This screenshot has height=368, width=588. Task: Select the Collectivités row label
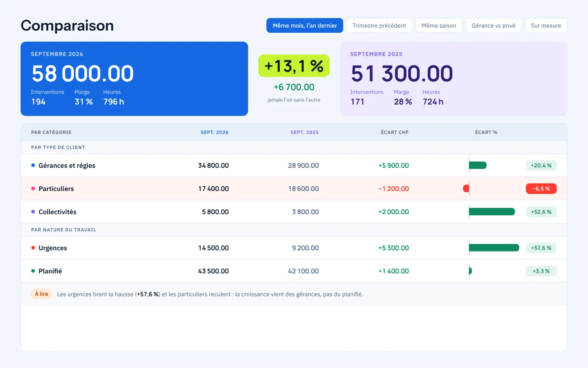tap(58, 212)
